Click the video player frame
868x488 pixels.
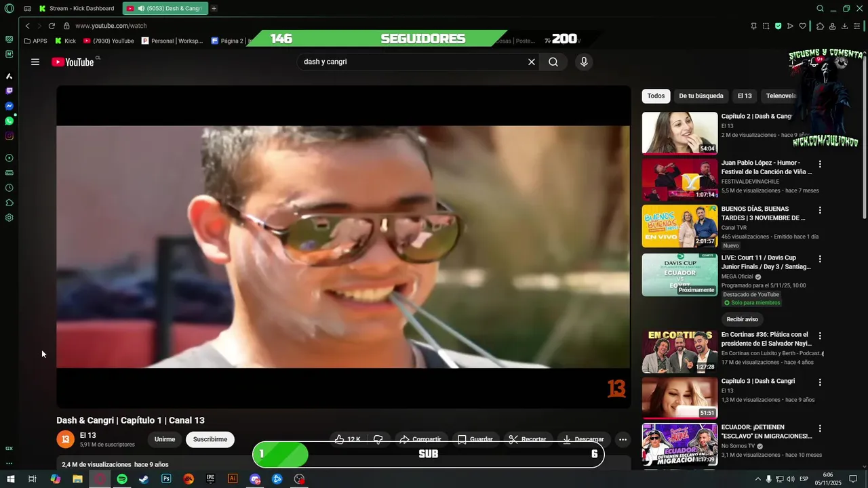tap(343, 247)
